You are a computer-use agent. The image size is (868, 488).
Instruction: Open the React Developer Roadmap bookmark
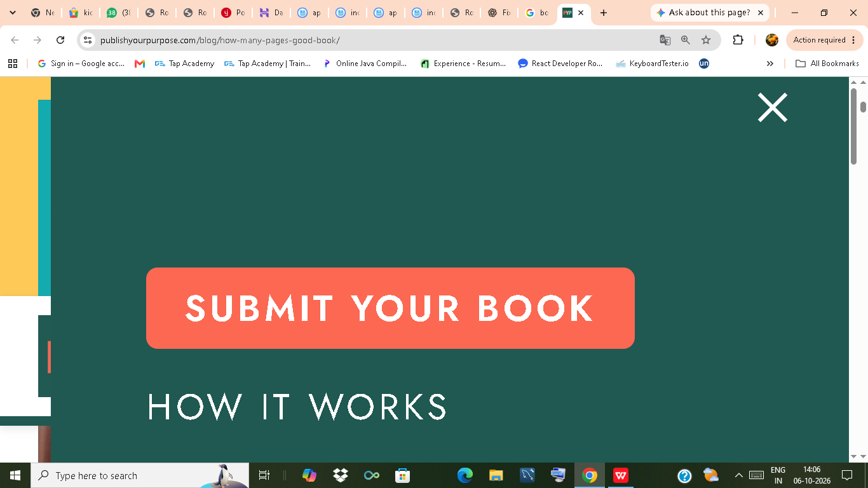[x=560, y=64]
